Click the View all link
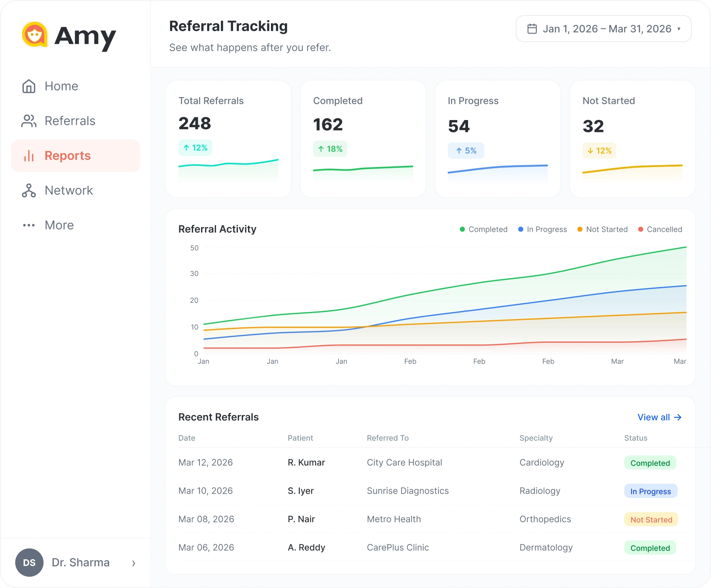 [x=660, y=417]
